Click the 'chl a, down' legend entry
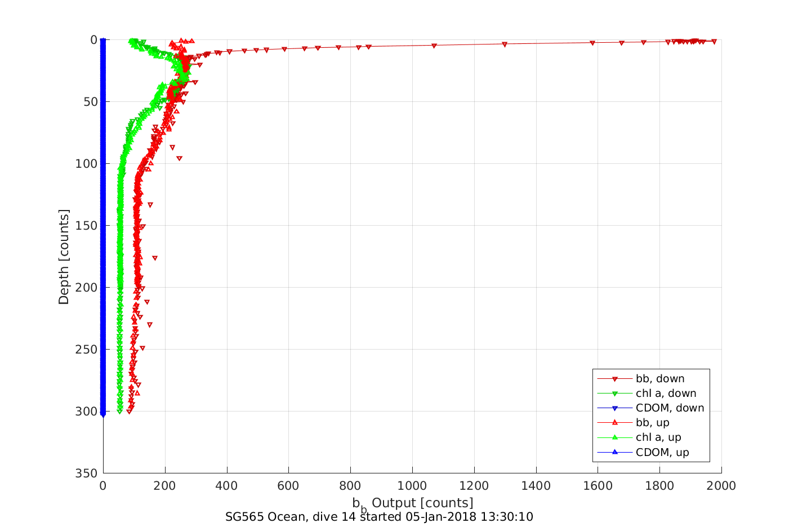798x532 pixels. point(647,394)
